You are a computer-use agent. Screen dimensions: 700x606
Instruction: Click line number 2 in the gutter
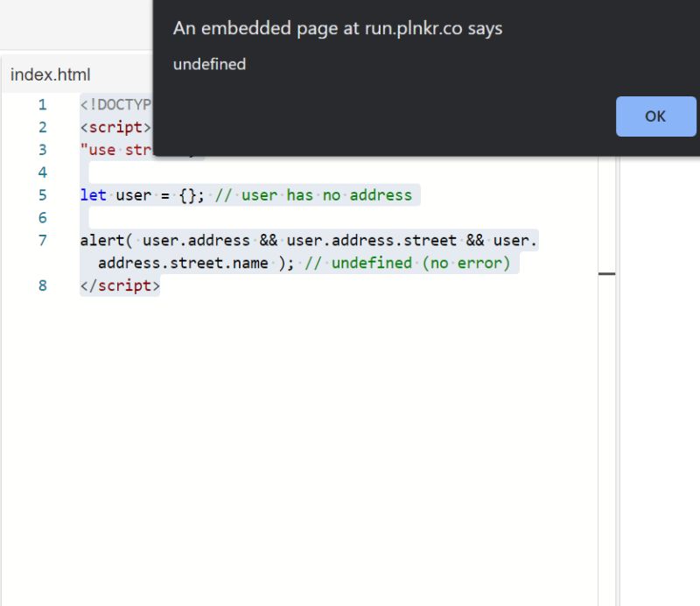coord(42,127)
